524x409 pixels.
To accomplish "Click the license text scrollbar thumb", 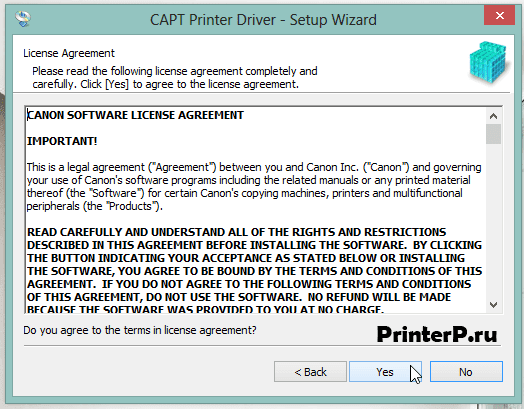I will [493, 134].
